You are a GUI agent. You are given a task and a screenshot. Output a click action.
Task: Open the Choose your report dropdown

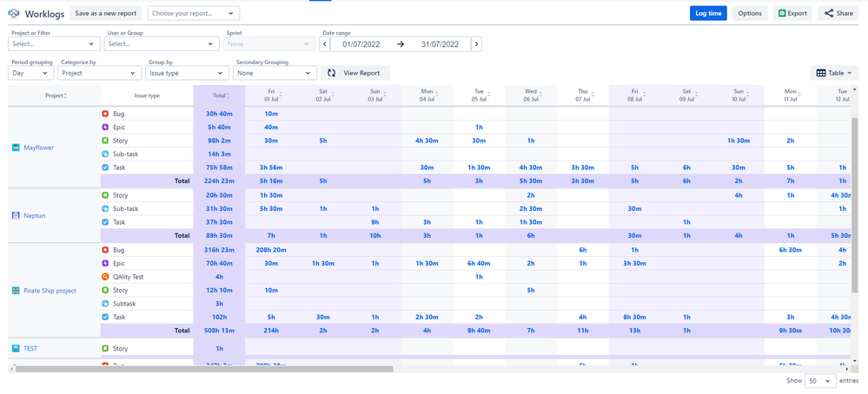[x=194, y=14]
